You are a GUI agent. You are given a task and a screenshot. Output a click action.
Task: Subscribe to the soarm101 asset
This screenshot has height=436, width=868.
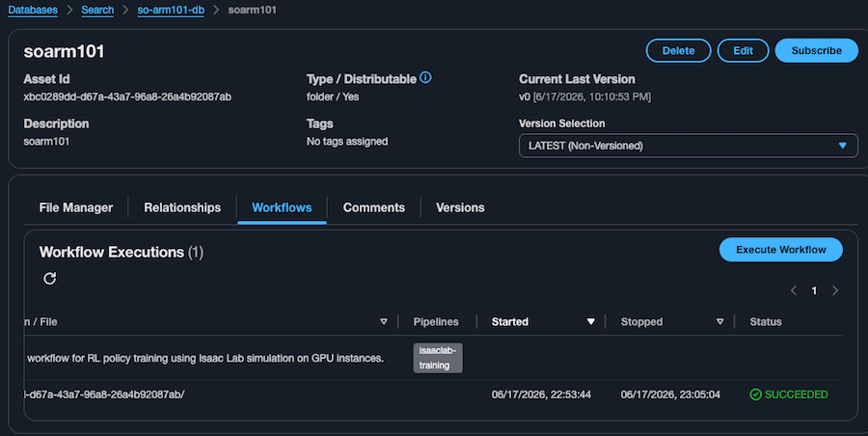(x=817, y=50)
